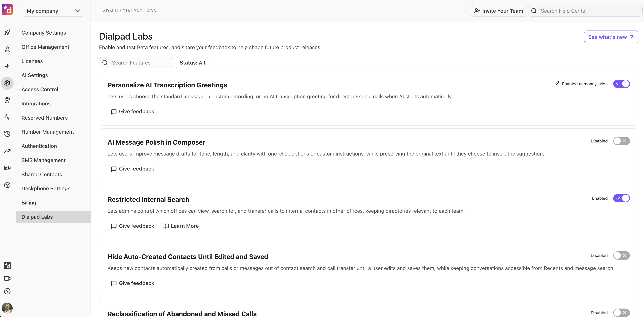
Task: Open the Status: All filter dropdown
Action: [x=192, y=63]
